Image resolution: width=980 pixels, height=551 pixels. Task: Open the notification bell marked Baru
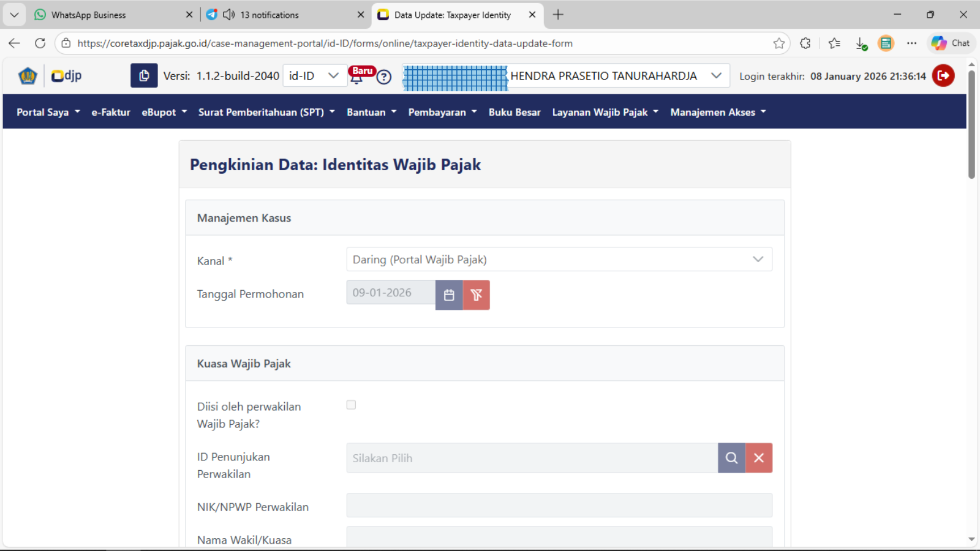pyautogui.click(x=357, y=77)
